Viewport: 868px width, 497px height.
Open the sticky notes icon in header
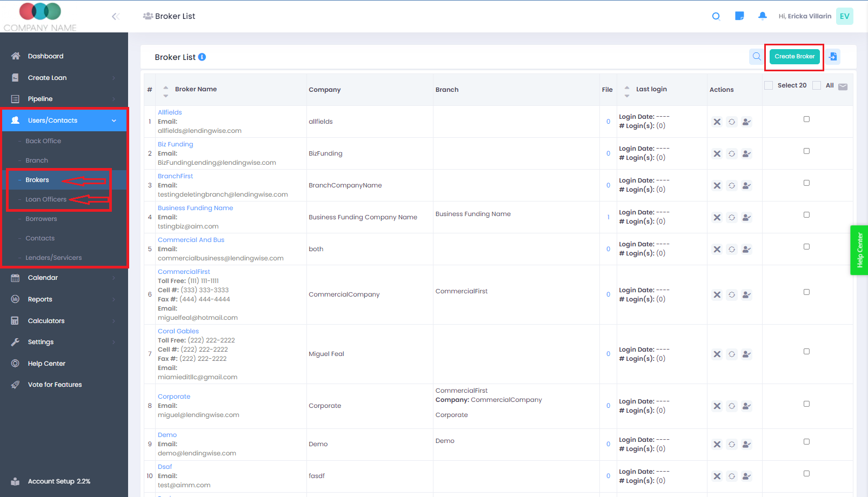tap(739, 16)
